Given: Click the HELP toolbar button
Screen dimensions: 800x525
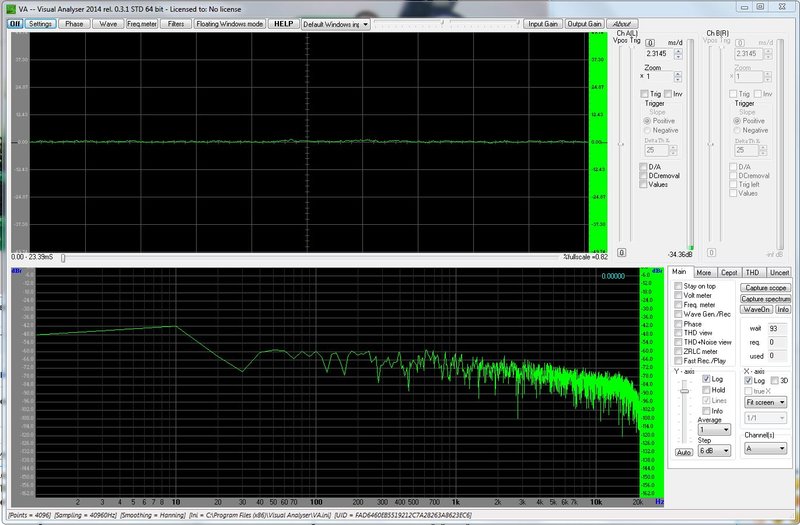Looking at the screenshot, I should (283, 23).
